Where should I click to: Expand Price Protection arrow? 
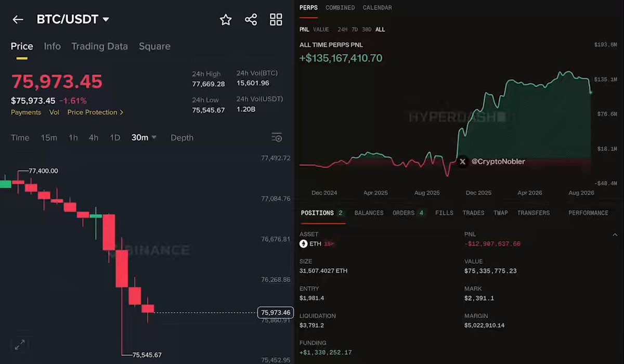122,112
